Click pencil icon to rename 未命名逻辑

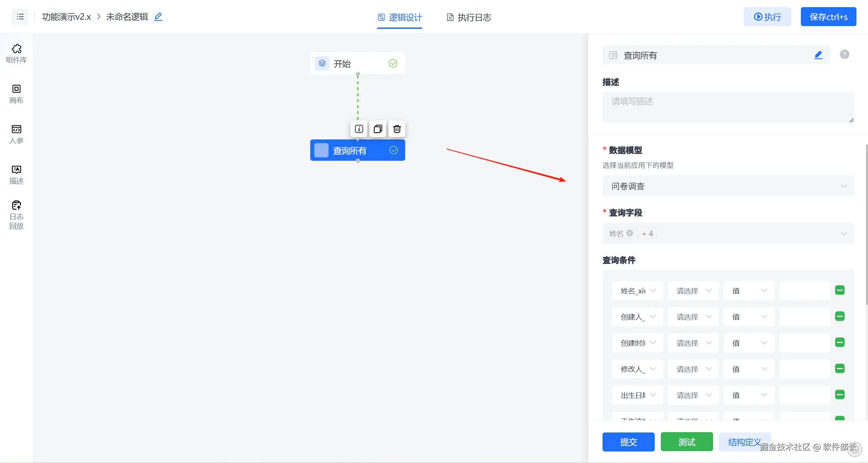pyautogui.click(x=158, y=17)
